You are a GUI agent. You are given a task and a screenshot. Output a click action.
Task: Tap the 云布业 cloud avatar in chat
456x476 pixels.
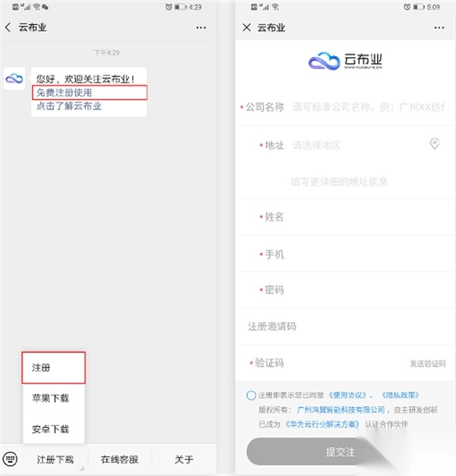point(14,79)
